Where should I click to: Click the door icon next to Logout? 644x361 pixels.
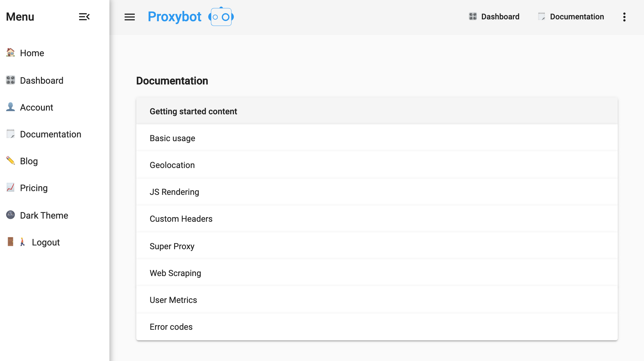[11, 242]
